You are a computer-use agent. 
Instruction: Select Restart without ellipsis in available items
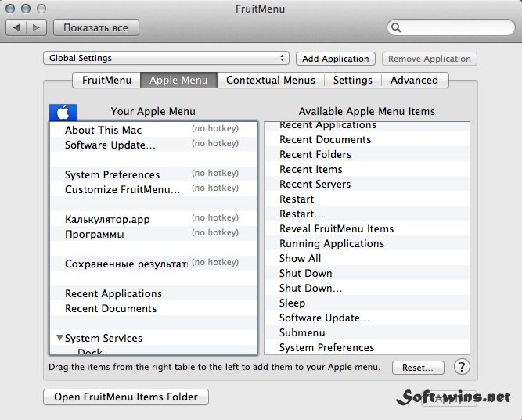click(x=367, y=199)
